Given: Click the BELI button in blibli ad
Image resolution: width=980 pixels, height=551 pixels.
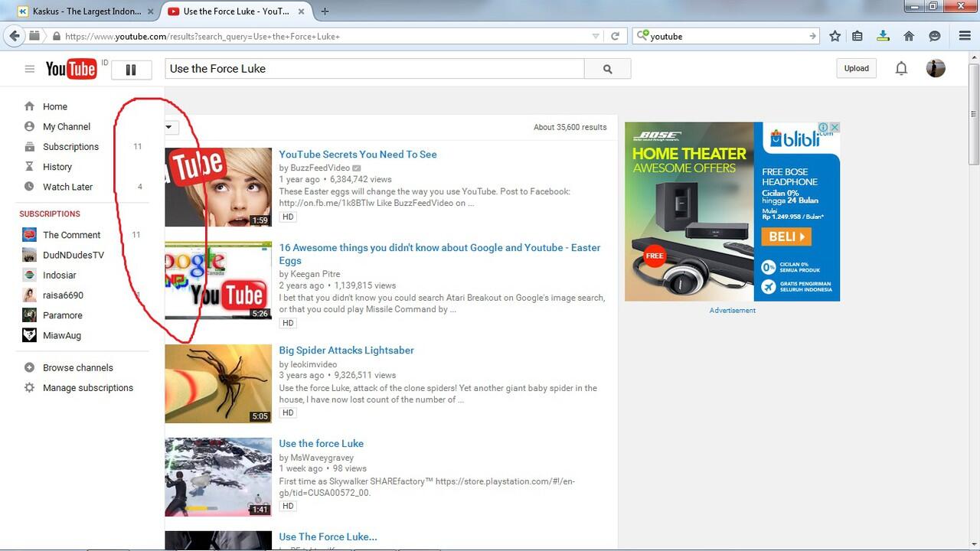Looking at the screenshot, I should coord(786,236).
